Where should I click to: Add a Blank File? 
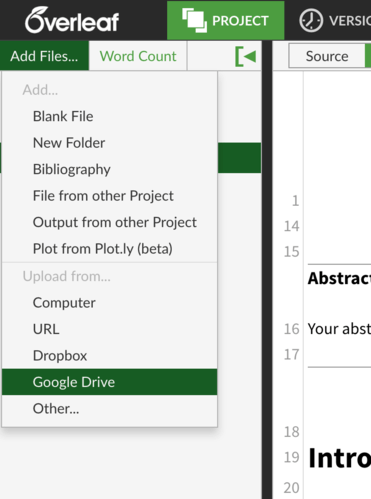(x=110, y=116)
